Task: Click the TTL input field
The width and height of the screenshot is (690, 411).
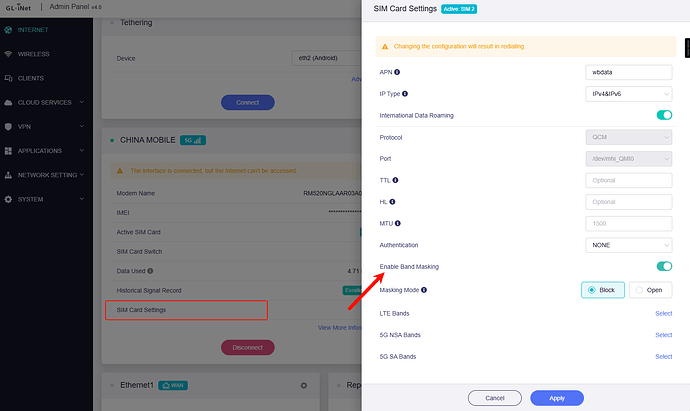Action: pos(628,180)
